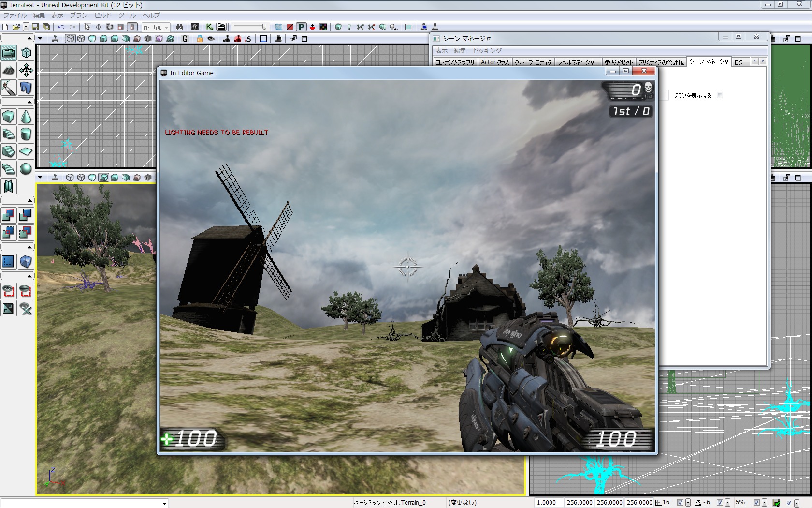Click the binoculars search icon
812x508 pixels.
[179, 27]
